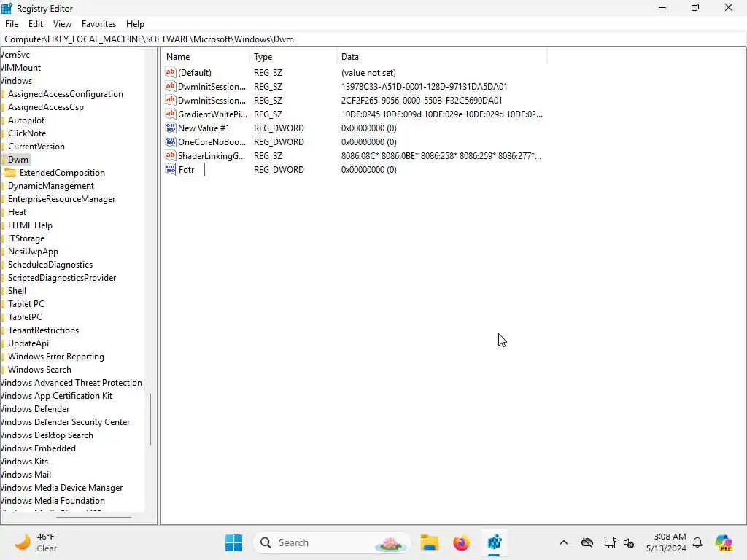This screenshot has height=560, width=747.
Task: Sort values by Name column header
Action: pos(206,57)
